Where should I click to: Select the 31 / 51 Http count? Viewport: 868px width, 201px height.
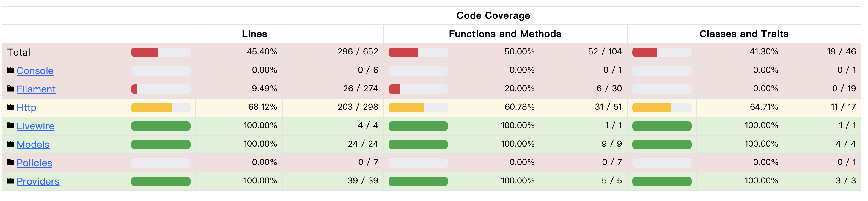[x=608, y=107]
